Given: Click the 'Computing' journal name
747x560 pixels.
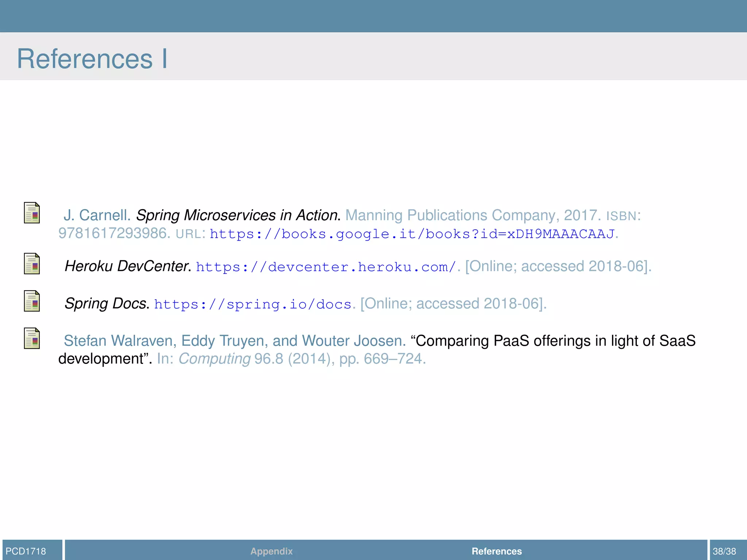Looking at the screenshot, I should [214, 359].
